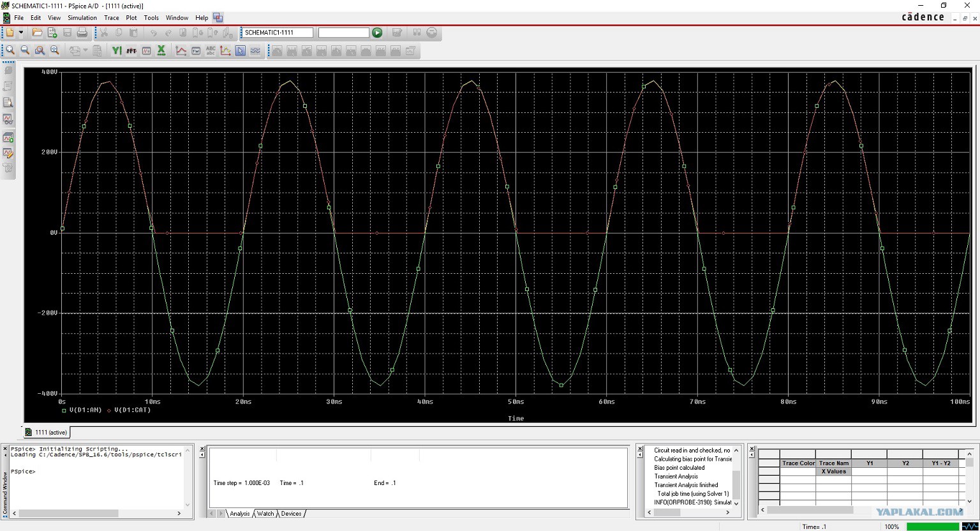Click the Bias point calculated log line
This screenshot has height=531, width=980.
679,468
